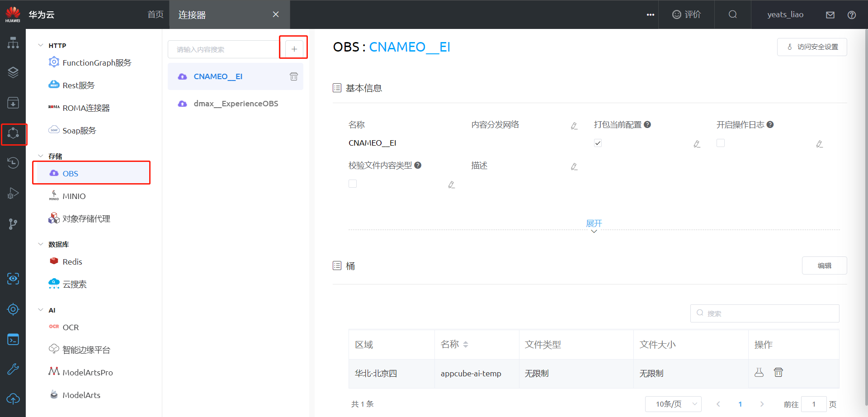Edit the 打包当前配置 setting with pencil icon
Image resolution: width=868 pixels, height=417 pixels.
[697, 144]
